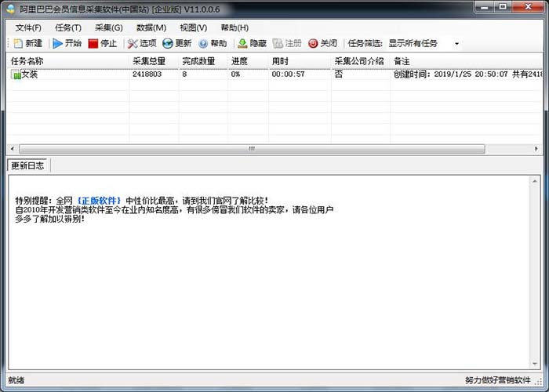The image size is (549, 392).
Task: Click the application icon in title bar
Action: click(x=10, y=9)
